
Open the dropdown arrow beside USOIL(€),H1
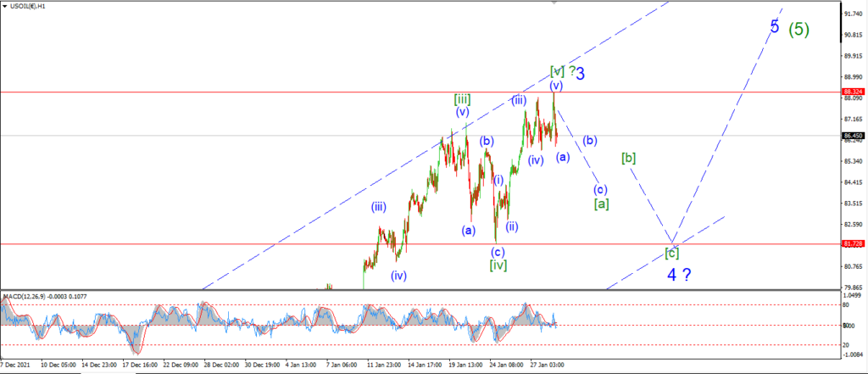pos(6,6)
